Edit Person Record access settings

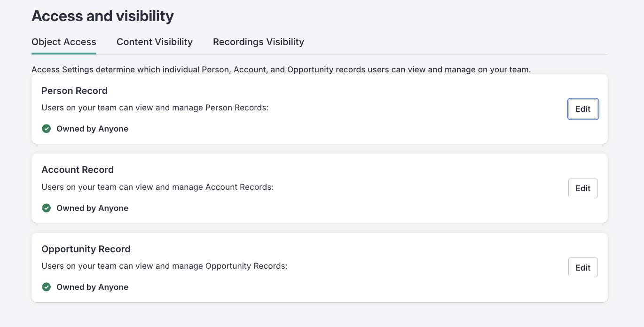tap(583, 109)
